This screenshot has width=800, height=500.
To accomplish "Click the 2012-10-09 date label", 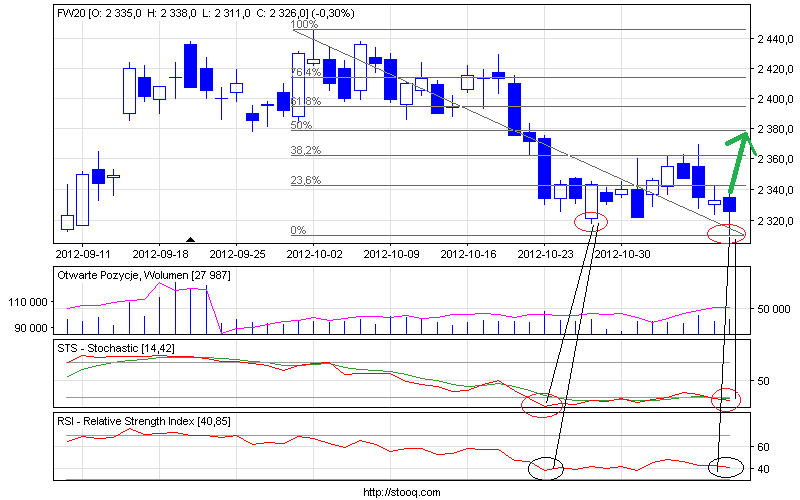I will click(391, 254).
